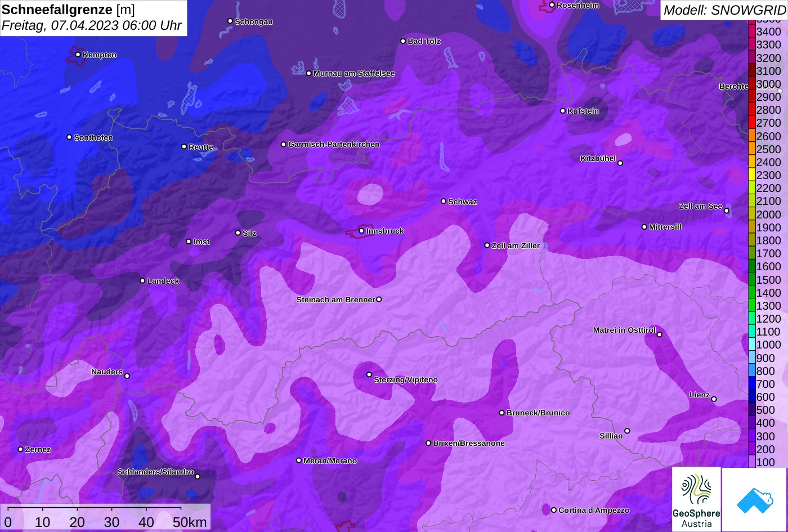788x532 pixels.
Task: Click the Schongau location marker dot
Action: 230,21
